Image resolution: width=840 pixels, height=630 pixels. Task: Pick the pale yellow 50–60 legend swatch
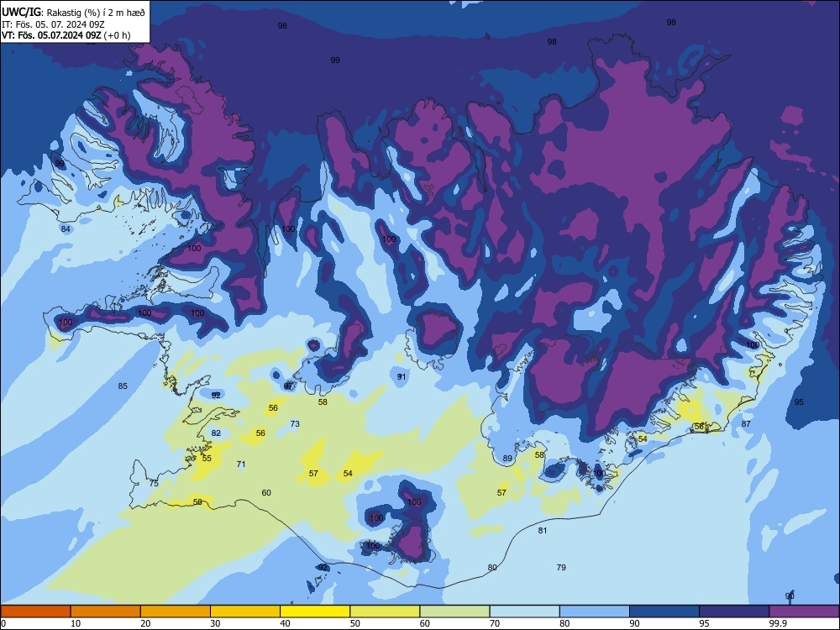point(386,612)
